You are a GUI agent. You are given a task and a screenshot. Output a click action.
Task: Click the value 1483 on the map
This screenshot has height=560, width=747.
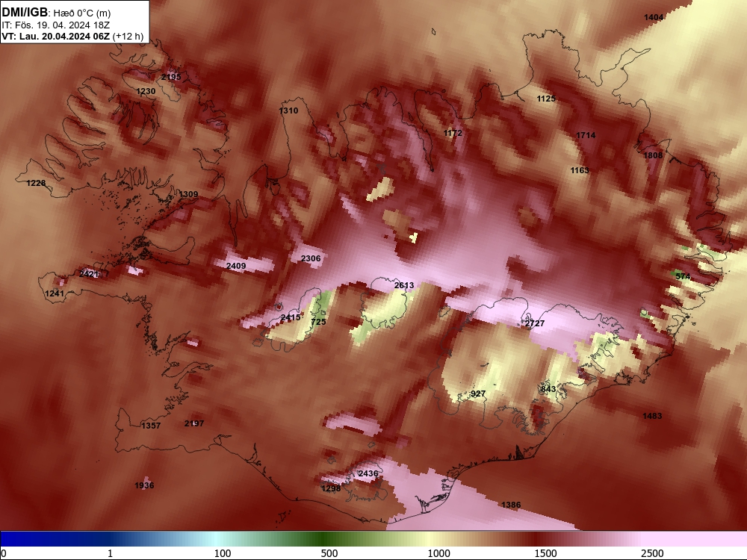652,416
